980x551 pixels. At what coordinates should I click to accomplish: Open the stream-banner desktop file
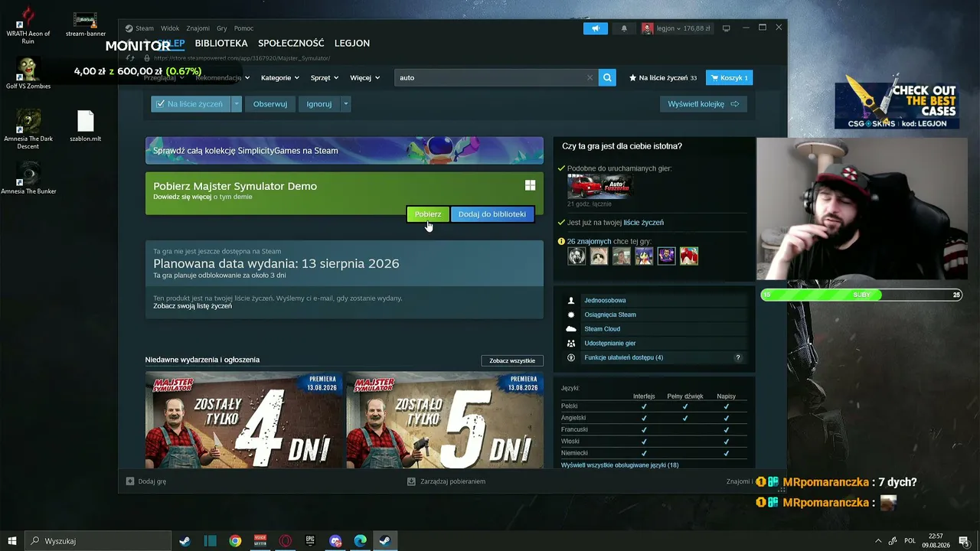(x=85, y=24)
